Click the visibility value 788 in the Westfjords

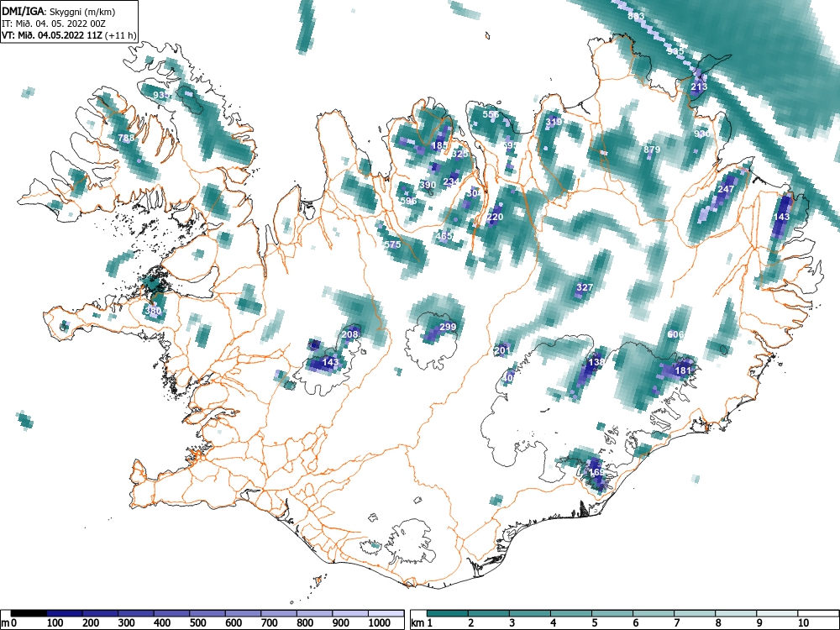[x=126, y=138]
